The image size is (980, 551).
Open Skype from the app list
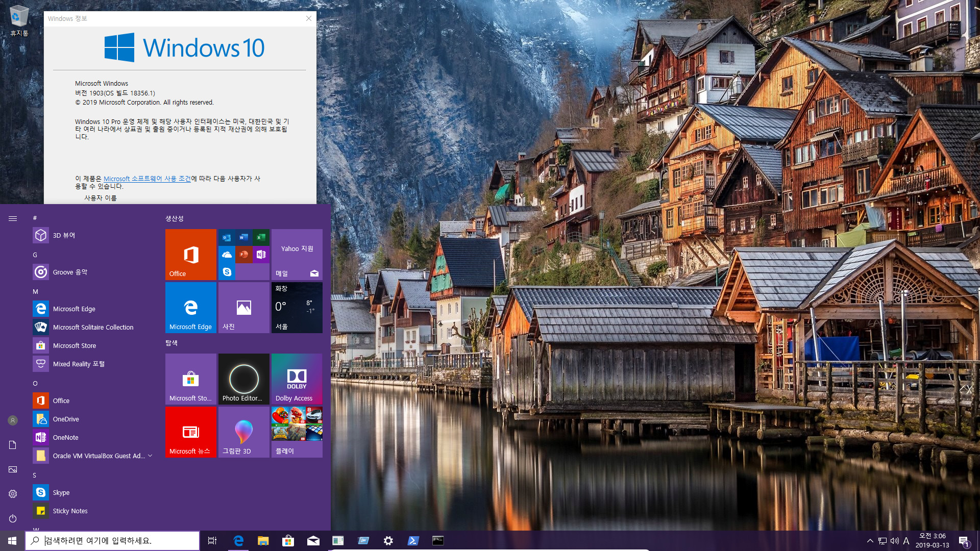point(92,492)
